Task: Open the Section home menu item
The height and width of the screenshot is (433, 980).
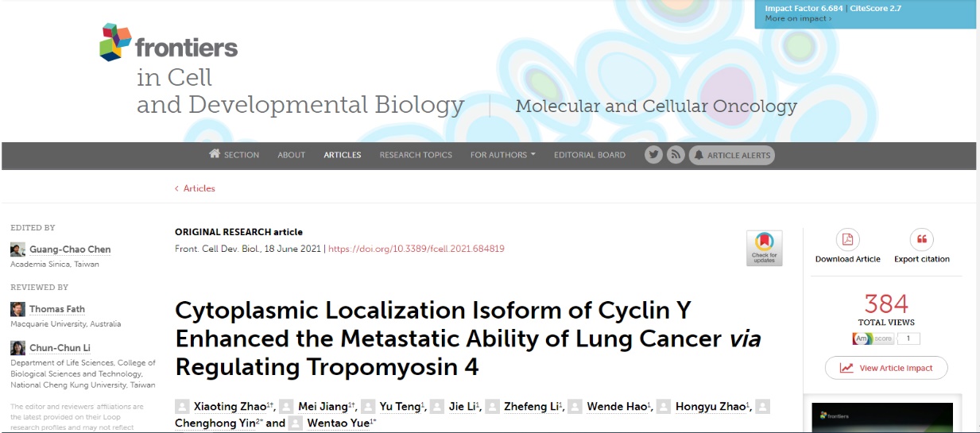Action: (x=234, y=155)
